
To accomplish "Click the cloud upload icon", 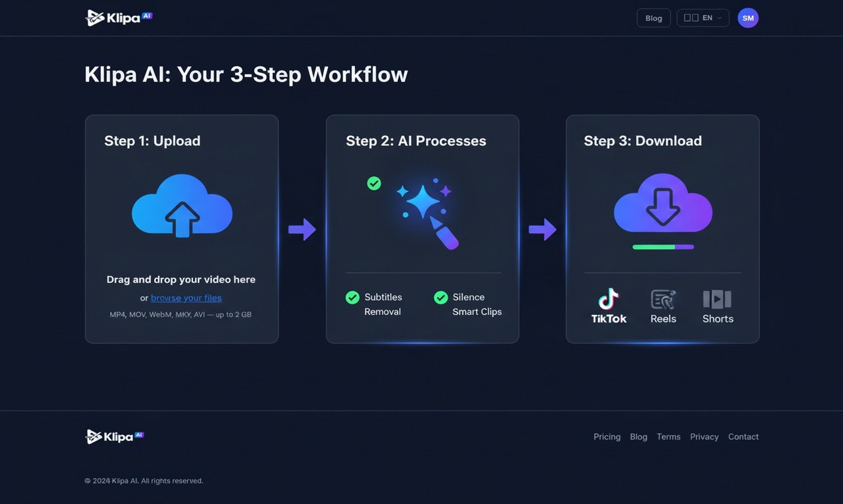I will pos(181,207).
